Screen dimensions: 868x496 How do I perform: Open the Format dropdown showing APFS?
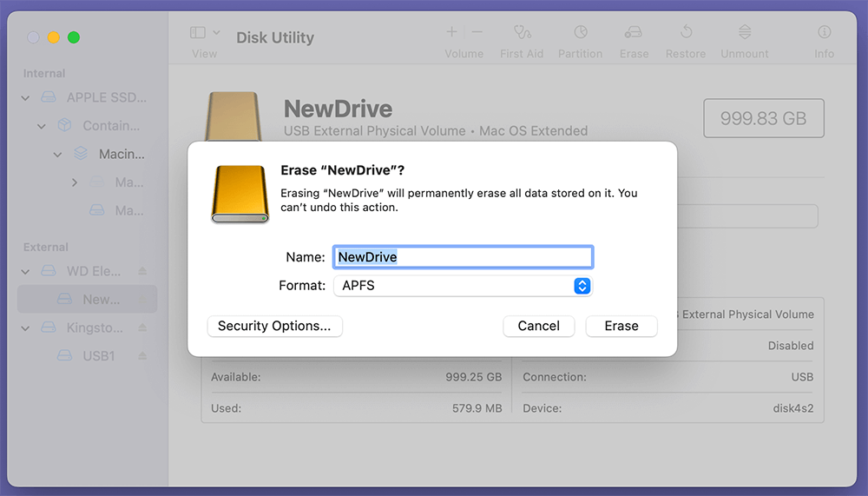tap(463, 286)
